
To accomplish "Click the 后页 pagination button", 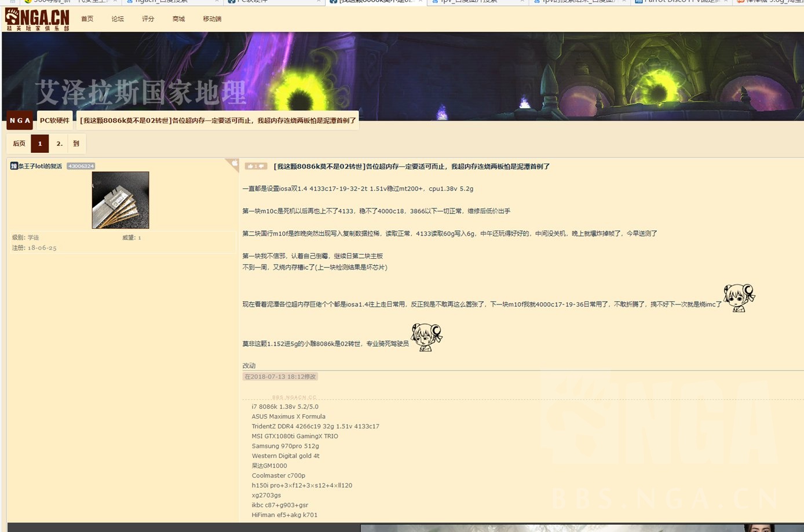I will [x=19, y=144].
